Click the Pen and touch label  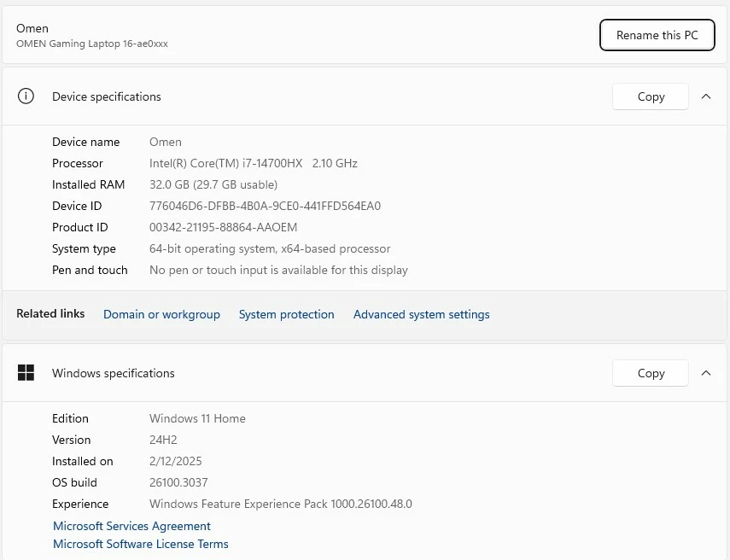(x=90, y=270)
